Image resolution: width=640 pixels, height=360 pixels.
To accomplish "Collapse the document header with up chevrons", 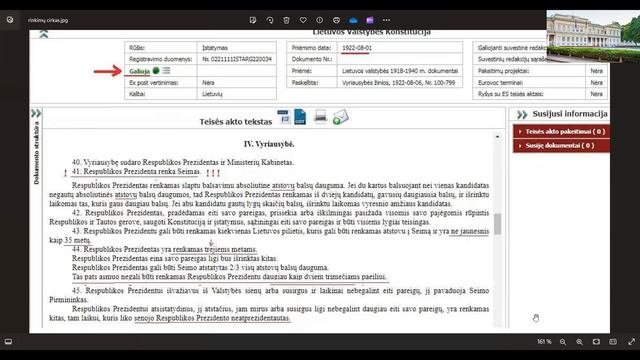I will [44, 34].
